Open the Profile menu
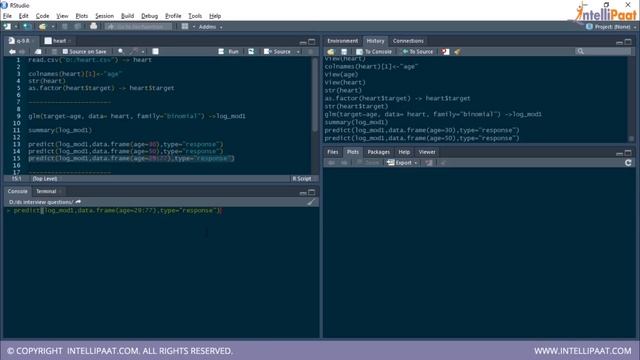 (173, 16)
